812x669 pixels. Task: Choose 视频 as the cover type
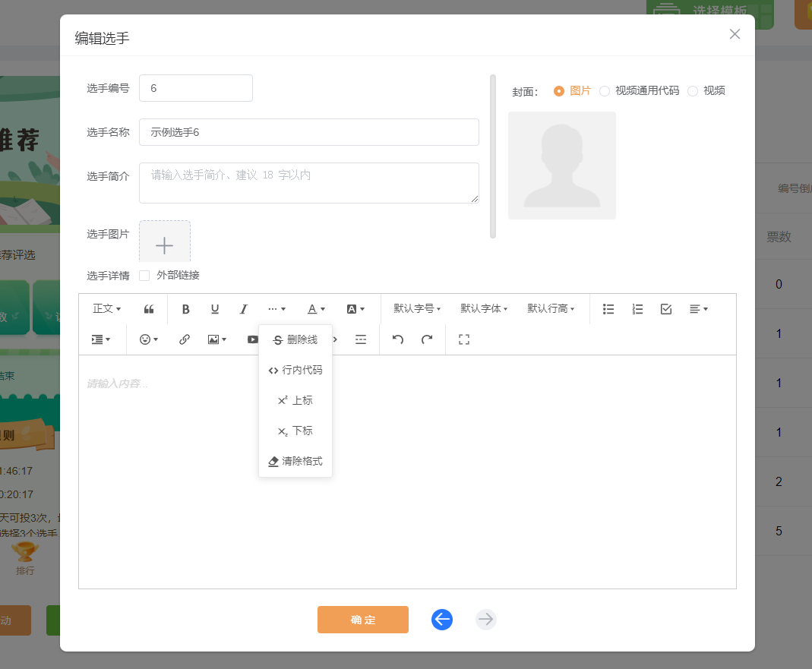pyautogui.click(x=693, y=91)
